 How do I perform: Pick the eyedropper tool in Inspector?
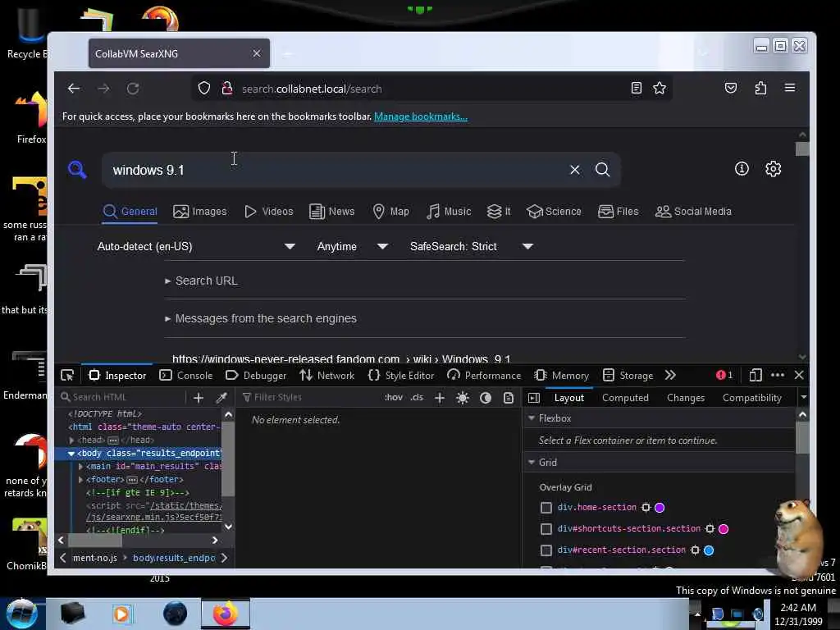tap(221, 398)
